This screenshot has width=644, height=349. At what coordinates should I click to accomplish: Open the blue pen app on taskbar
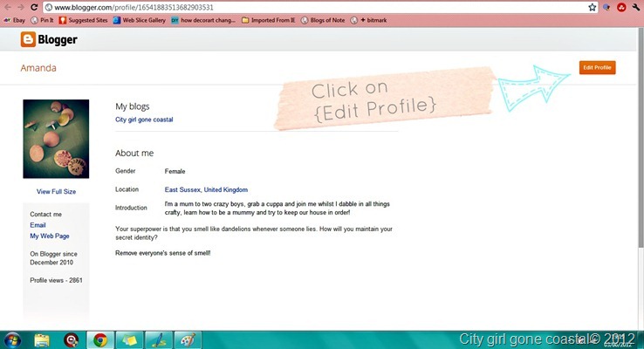tap(159, 340)
